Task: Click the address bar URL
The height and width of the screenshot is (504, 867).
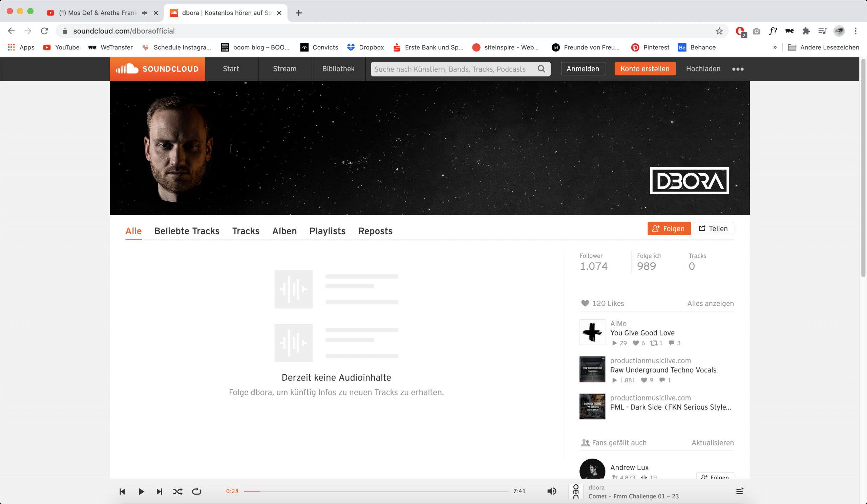Action: (x=124, y=31)
